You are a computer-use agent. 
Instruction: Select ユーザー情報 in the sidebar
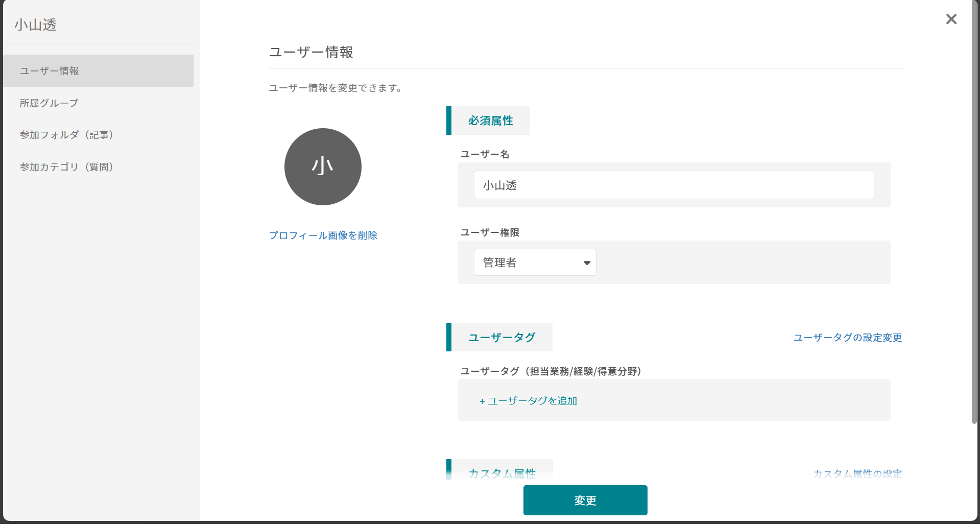click(49, 71)
